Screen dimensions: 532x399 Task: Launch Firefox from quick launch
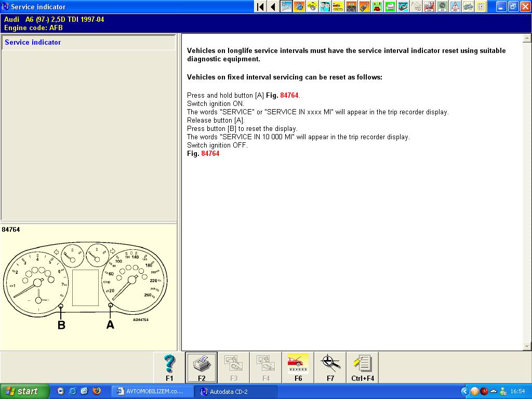(x=97, y=391)
